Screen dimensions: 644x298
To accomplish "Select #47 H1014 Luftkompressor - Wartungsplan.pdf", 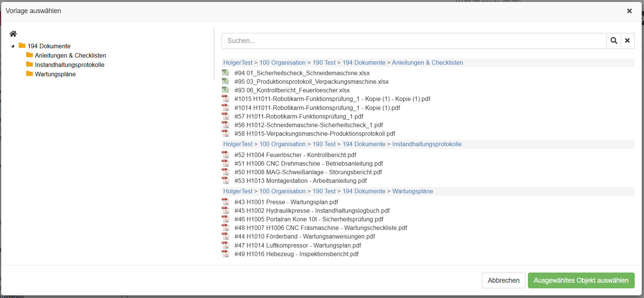I will (298, 245).
